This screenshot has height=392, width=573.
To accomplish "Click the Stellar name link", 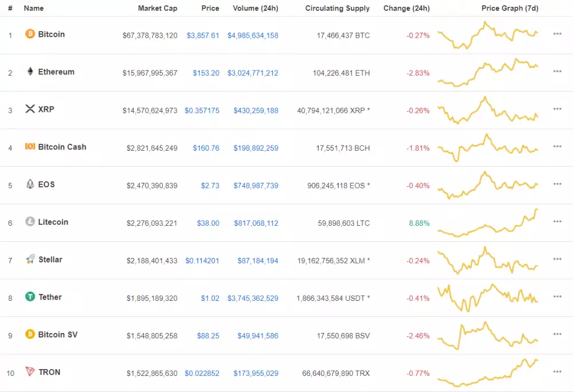I will [x=50, y=259].
